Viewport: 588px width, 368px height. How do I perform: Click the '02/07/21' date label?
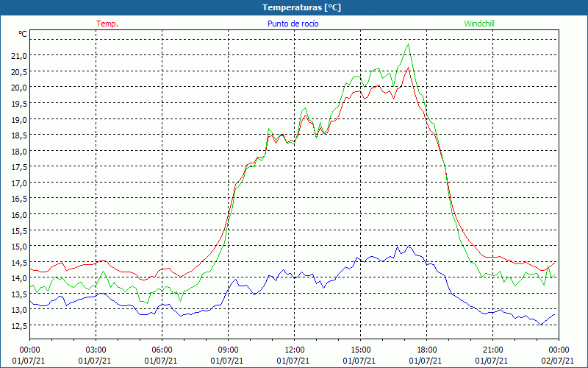coord(557,361)
